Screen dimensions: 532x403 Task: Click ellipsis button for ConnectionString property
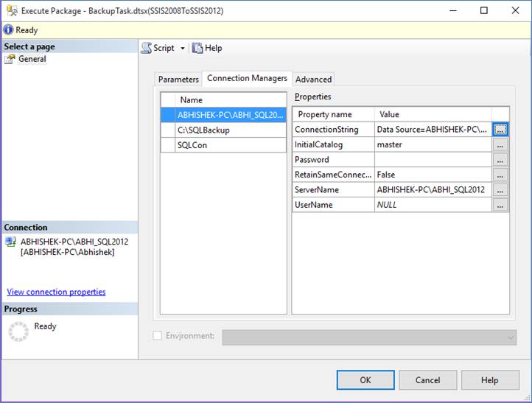click(x=500, y=130)
